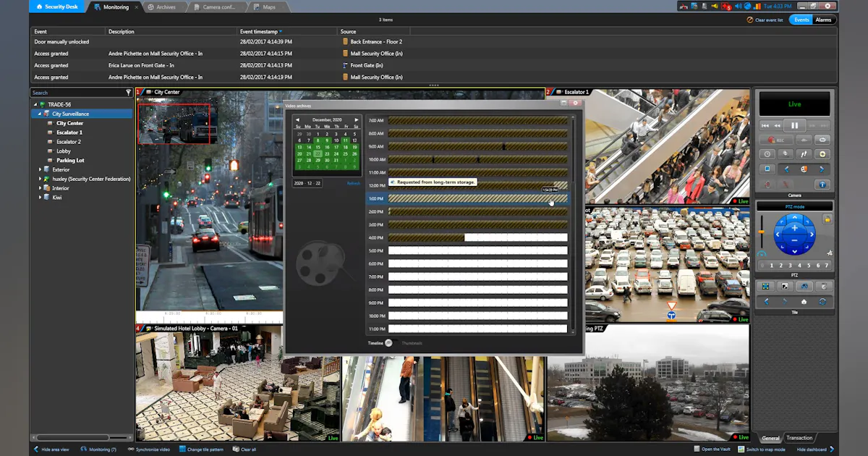Screen dimensions: 868x456
Task: Click Clear all in bottom toolbar
Action: (x=244, y=449)
